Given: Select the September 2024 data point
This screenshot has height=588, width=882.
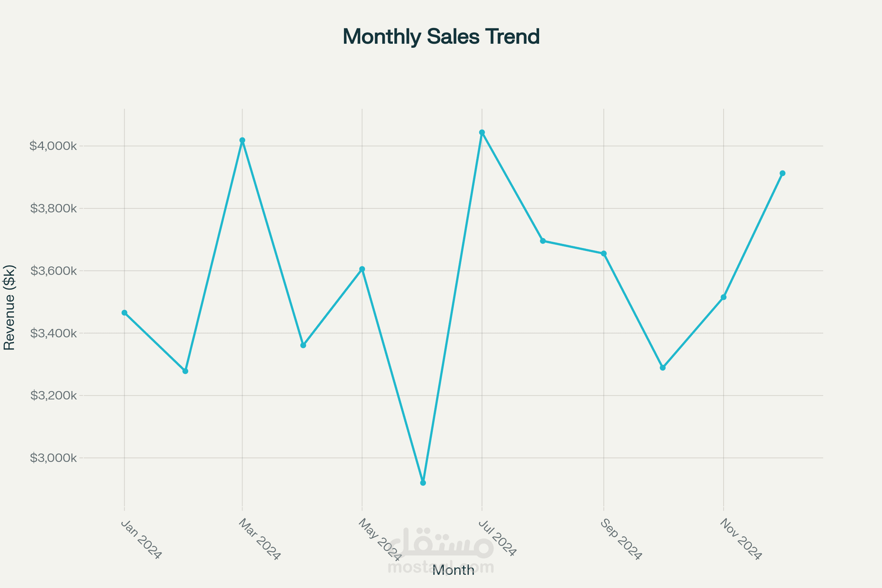Looking at the screenshot, I should pyautogui.click(x=604, y=254).
